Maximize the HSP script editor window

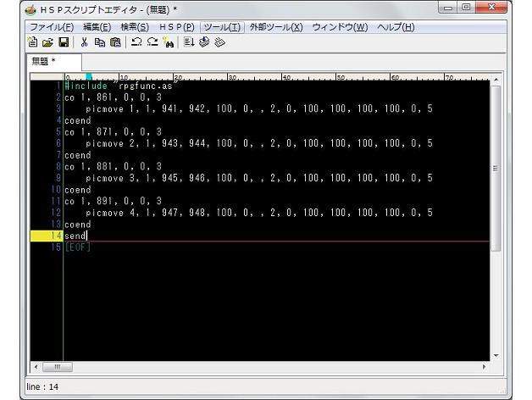point(466,8)
